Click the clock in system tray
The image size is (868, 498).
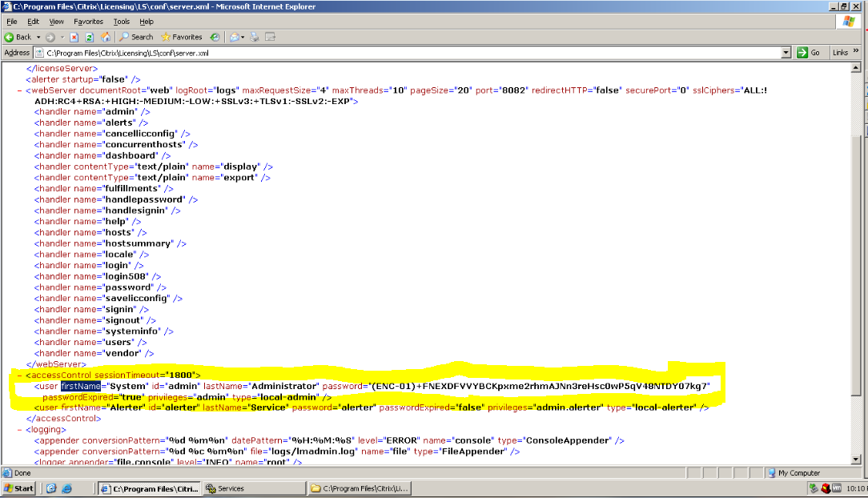[x=856, y=488]
